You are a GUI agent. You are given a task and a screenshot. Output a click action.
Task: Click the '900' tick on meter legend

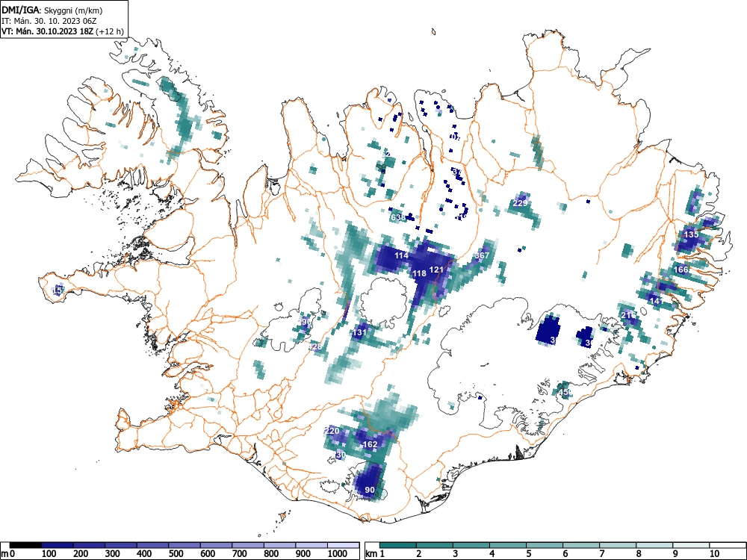coord(303,554)
